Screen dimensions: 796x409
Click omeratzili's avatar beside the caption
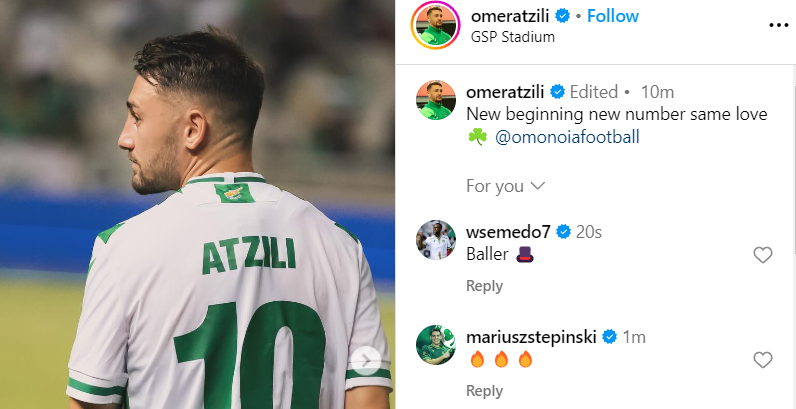pyautogui.click(x=435, y=102)
